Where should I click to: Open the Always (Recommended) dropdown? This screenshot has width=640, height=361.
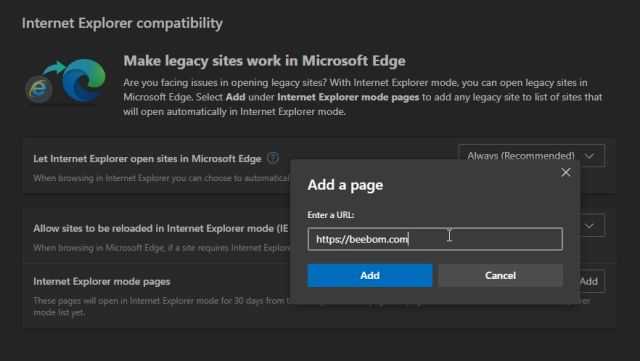coord(531,156)
